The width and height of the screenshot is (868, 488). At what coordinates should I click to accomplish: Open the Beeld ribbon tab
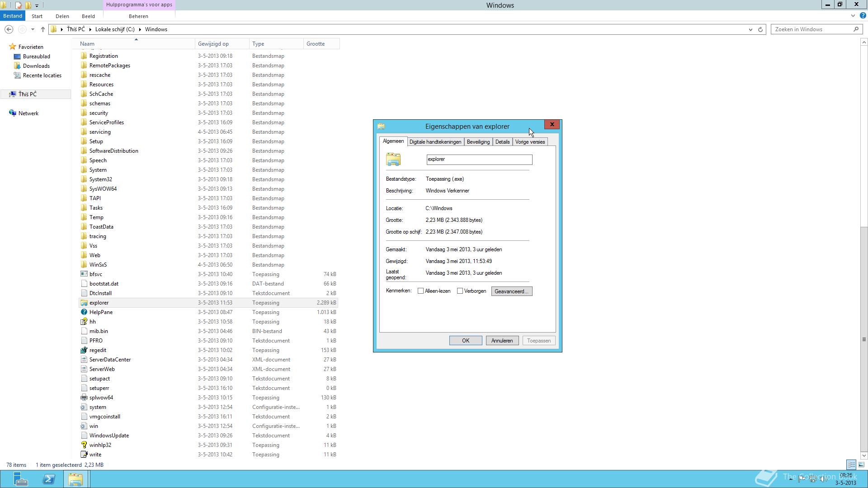click(x=88, y=16)
